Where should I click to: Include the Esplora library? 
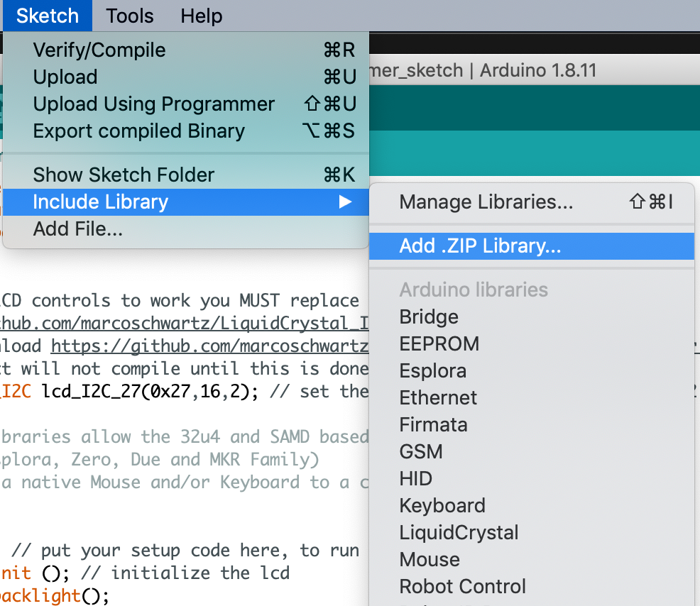tap(532, 371)
